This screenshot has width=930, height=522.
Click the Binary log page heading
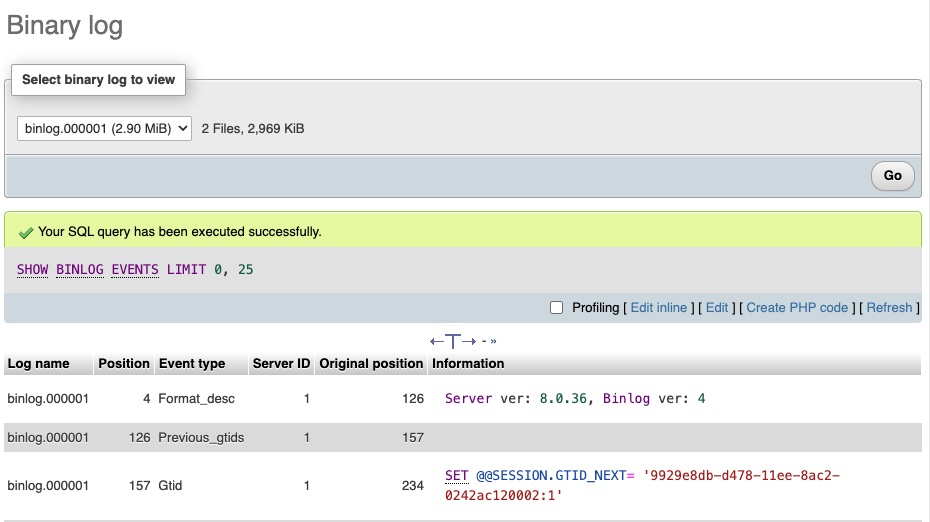coord(65,26)
